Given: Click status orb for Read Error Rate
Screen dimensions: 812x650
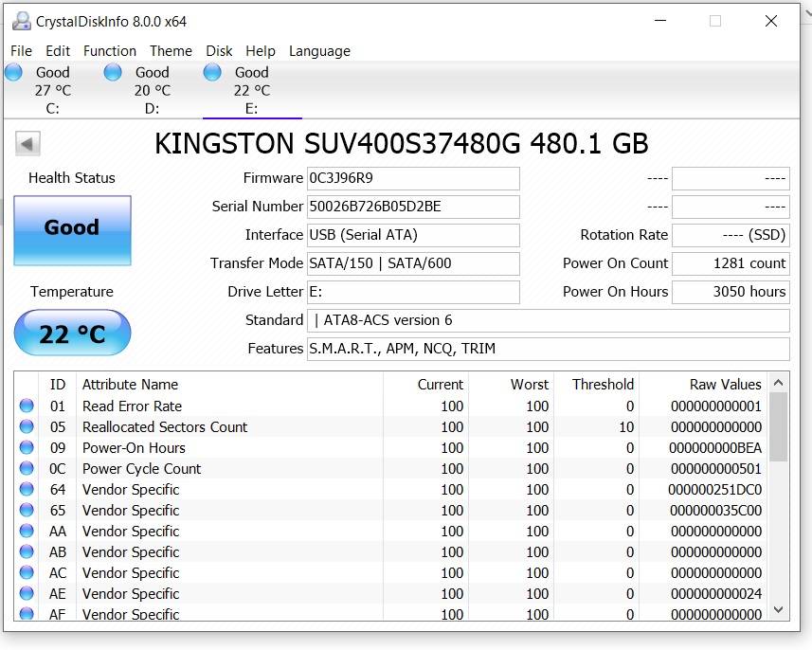Looking at the screenshot, I should pyautogui.click(x=27, y=406).
